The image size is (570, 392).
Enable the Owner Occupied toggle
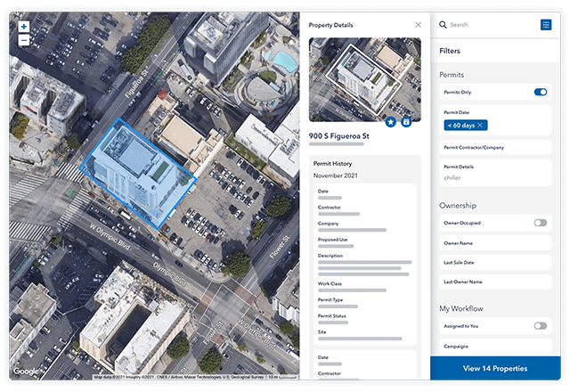coord(540,223)
